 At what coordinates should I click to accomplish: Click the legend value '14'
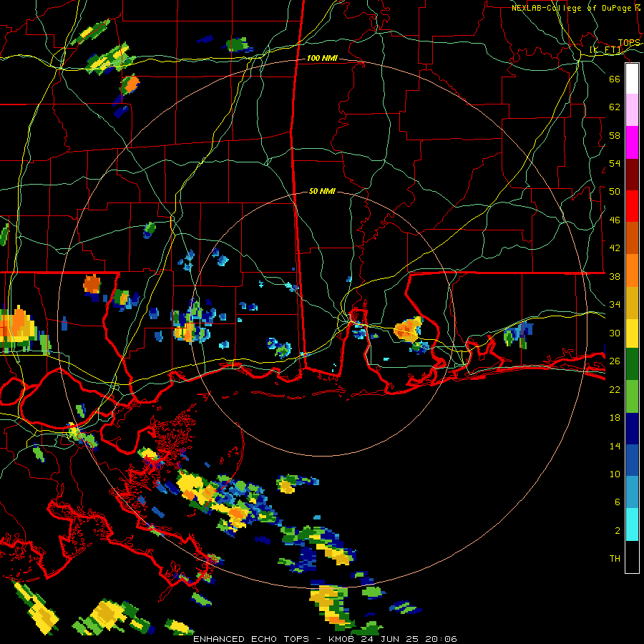click(615, 446)
